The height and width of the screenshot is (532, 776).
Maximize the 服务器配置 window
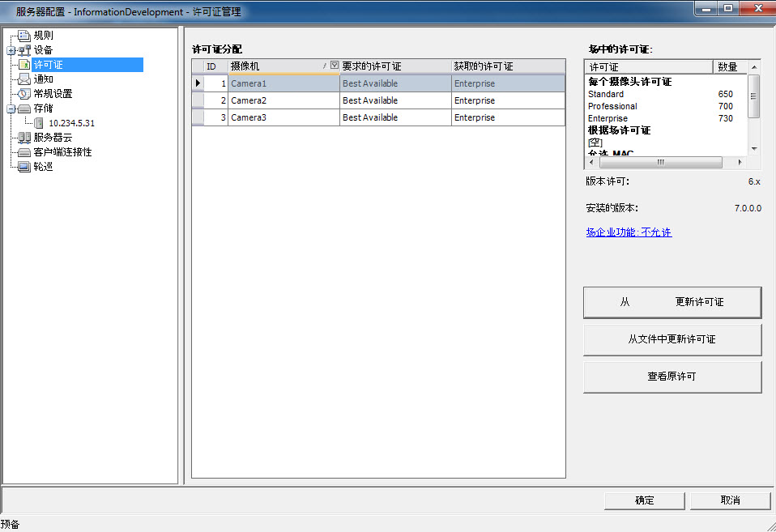point(728,8)
